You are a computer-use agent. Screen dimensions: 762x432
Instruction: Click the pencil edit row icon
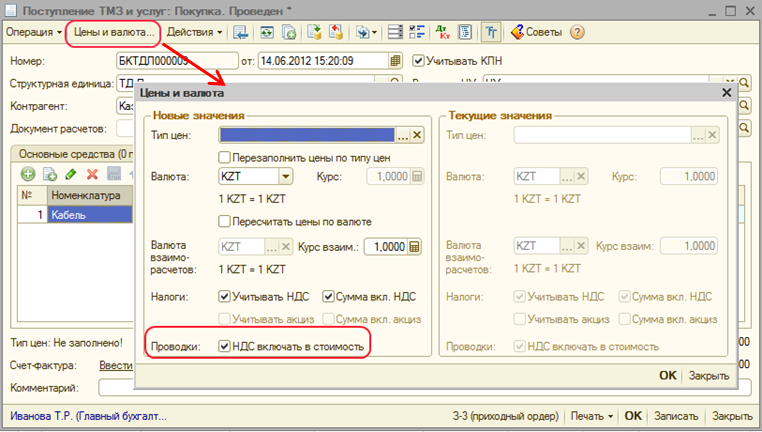point(70,174)
